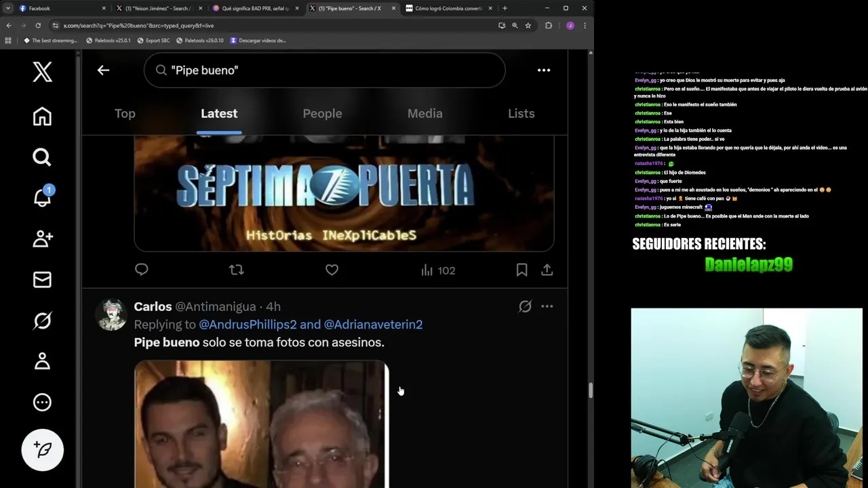This screenshot has width=868, height=488.
Task: Open the Follow people sidebar icon
Action: [x=42, y=239]
